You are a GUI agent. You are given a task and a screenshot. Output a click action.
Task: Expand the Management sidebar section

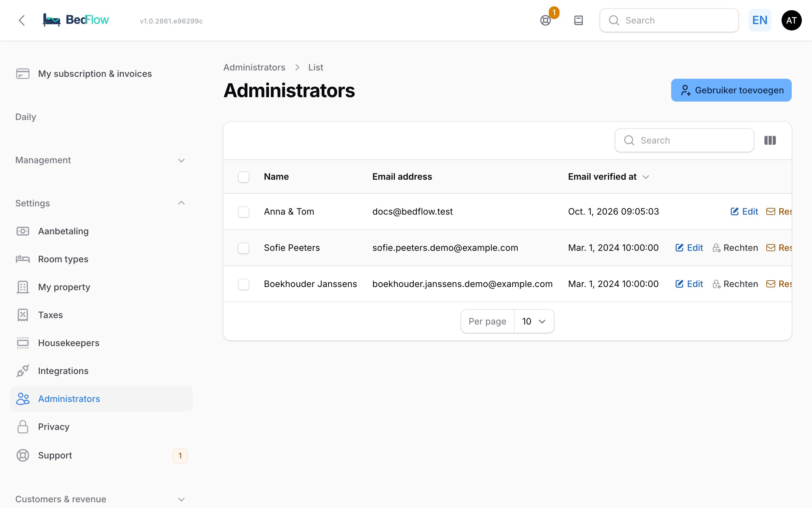click(101, 160)
